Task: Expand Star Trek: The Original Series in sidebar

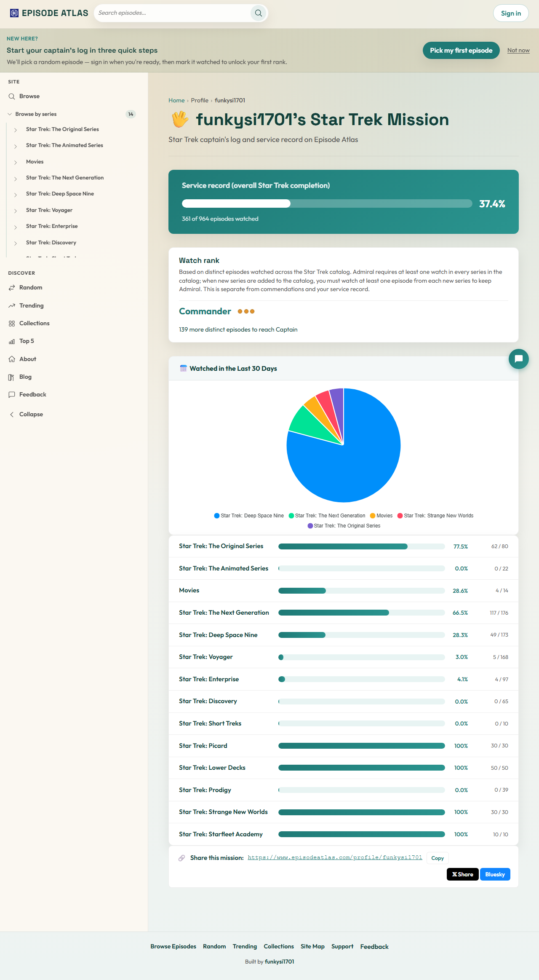Action: [16, 130]
